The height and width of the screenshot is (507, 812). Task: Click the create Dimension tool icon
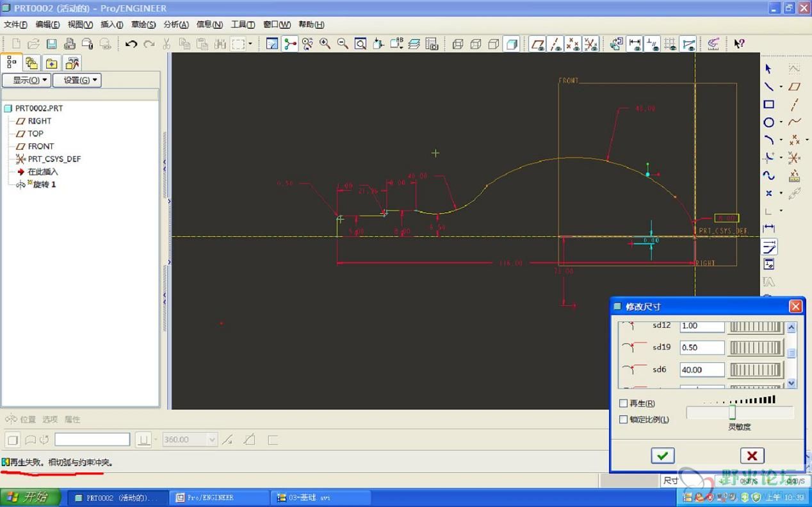(769, 229)
